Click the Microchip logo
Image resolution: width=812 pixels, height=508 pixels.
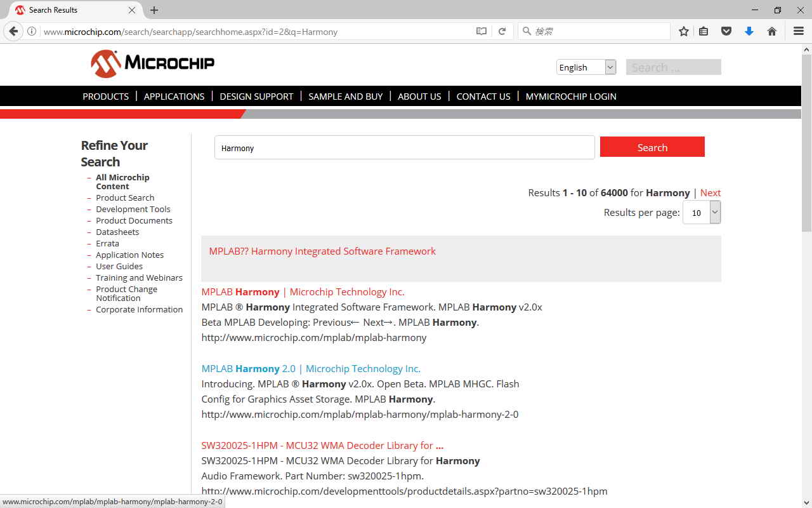[x=152, y=63]
